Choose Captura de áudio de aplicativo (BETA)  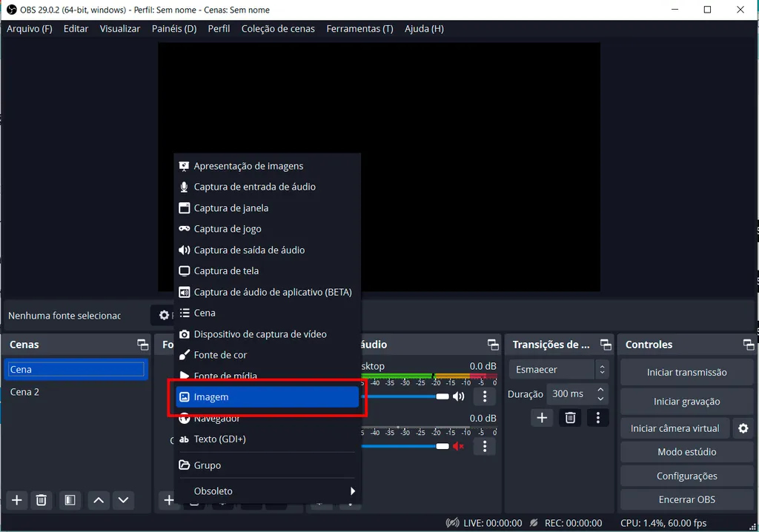point(267,293)
